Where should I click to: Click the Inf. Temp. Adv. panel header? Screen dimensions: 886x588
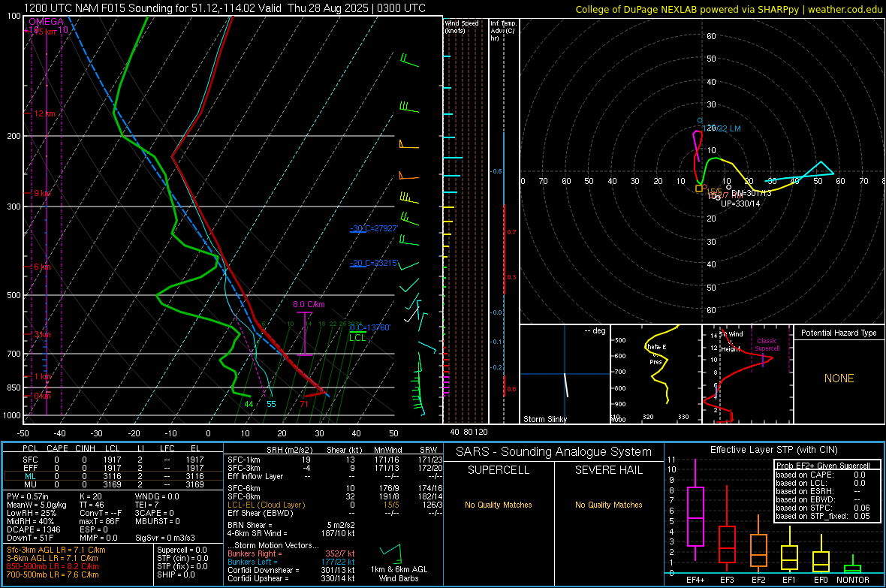point(503,31)
